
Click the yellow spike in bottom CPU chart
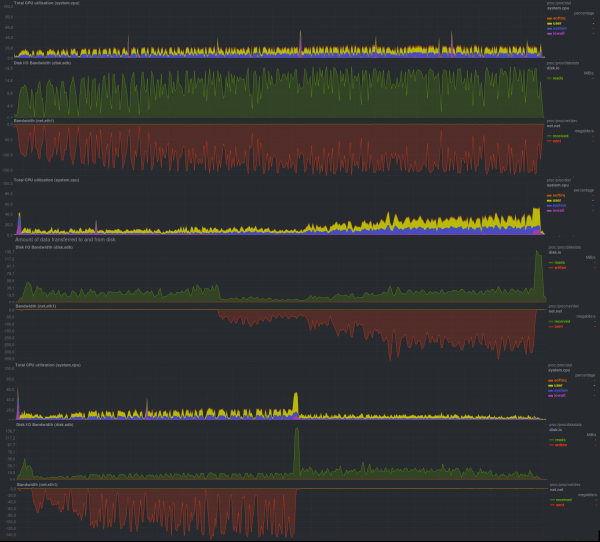coord(296,403)
